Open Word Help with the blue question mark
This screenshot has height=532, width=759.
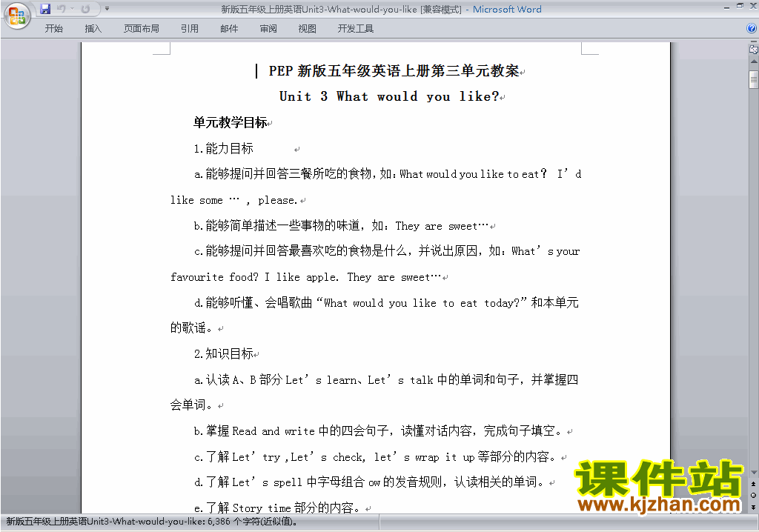(752, 29)
